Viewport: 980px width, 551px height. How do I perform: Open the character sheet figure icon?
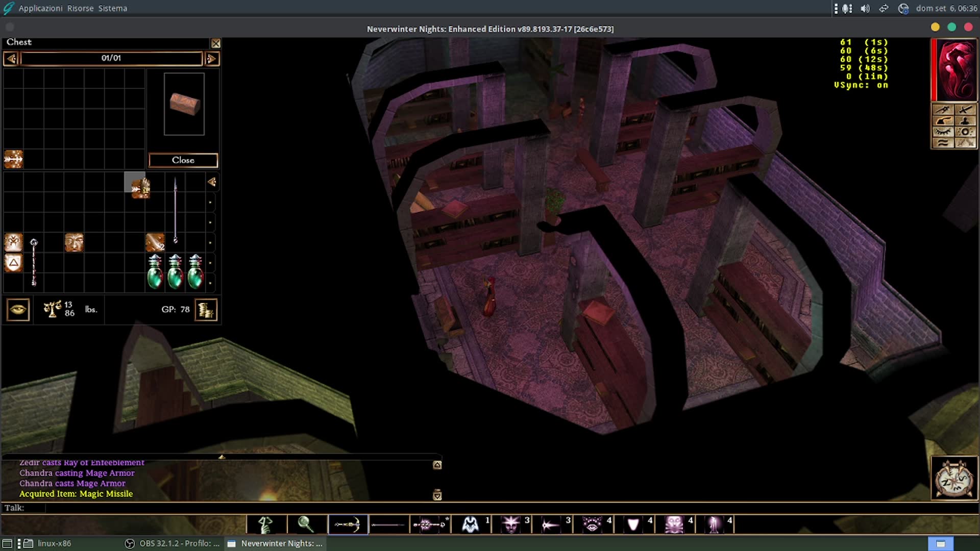pyautogui.click(x=965, y=120)
